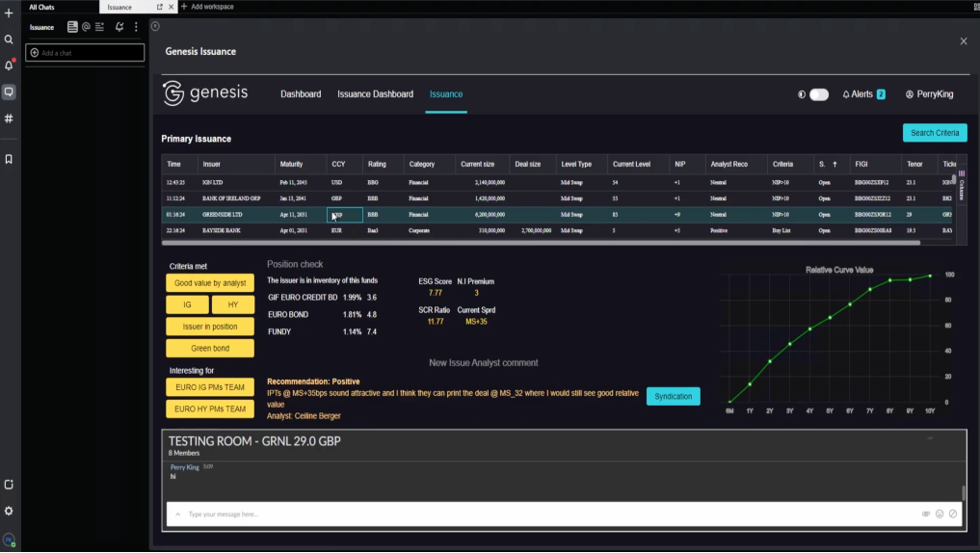Screen dimensions: 980x553
Task: Select the chat list view icon
Action: tap(72, 27)
